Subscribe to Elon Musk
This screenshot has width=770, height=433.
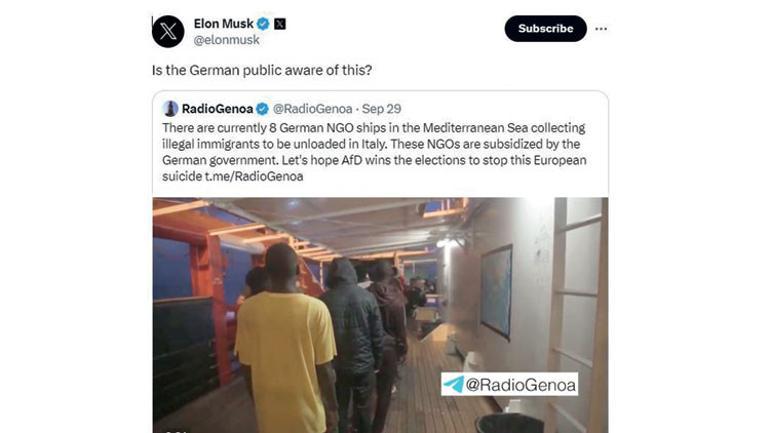point(546,28)
